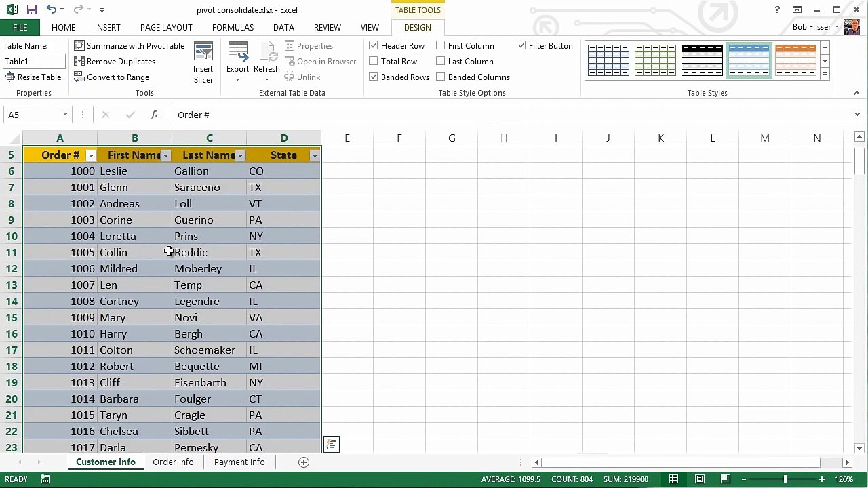This screenshot has width=868, height=488.
Task: Click Convert to Range
Action: click(x=111, y=77)
